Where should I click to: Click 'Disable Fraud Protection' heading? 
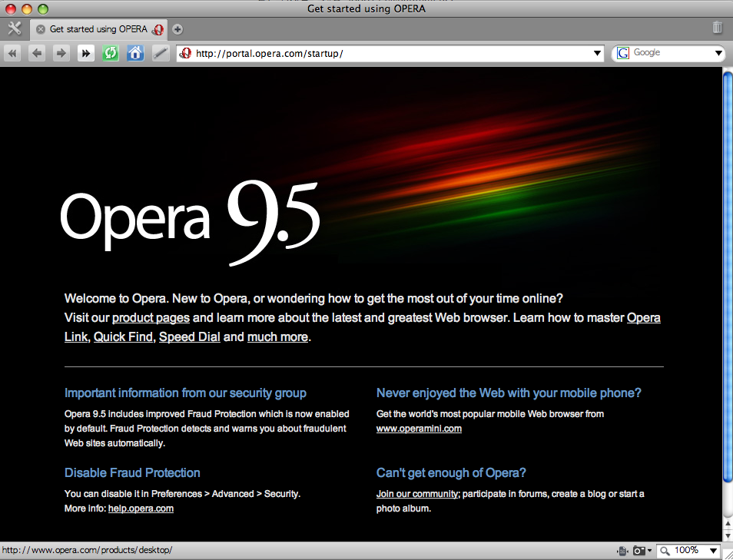pyautogui.click(x=132, y=473)
